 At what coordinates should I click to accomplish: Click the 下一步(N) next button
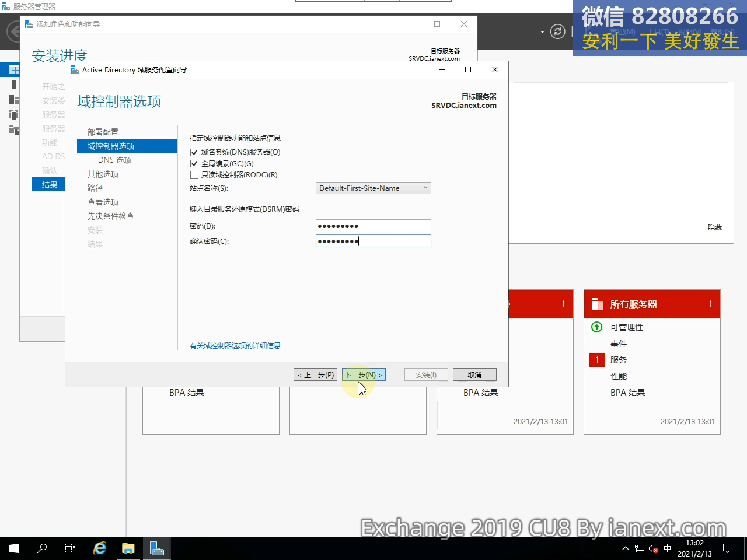[x=364, y=375]
